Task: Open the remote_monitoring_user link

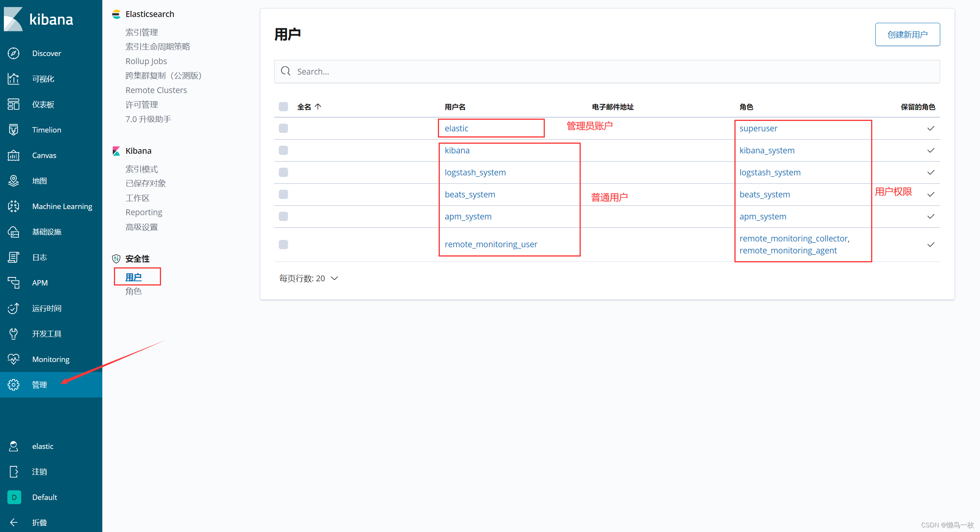Action: [491, 244]
